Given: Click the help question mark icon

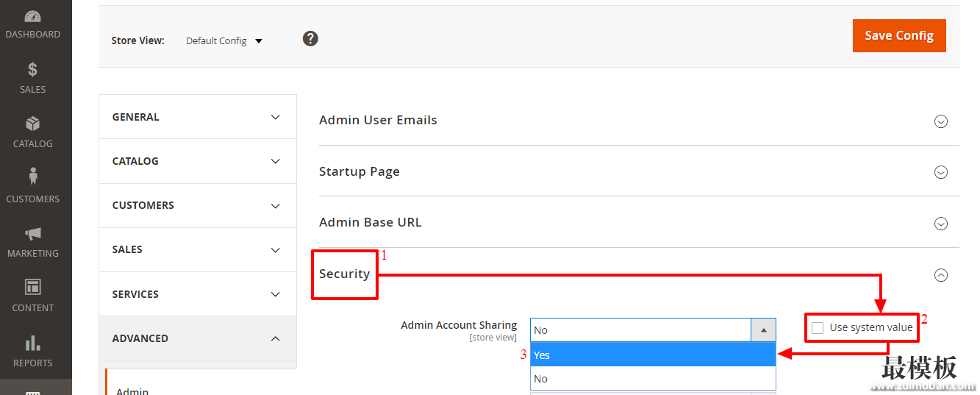Looking at the screenshot, I should 310,38.
